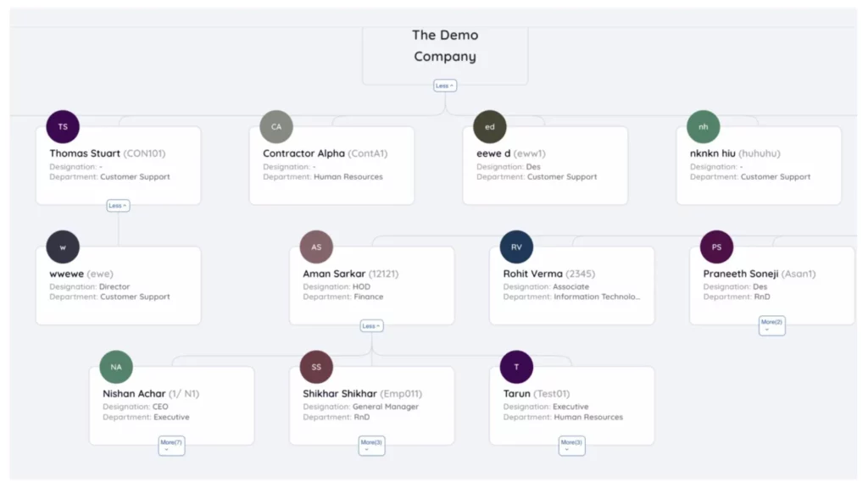Viewport: 868px width, 488px height.
Task: Expand Shikhar Shikhar's More(3) reports
Action: [x=371, y=445]
